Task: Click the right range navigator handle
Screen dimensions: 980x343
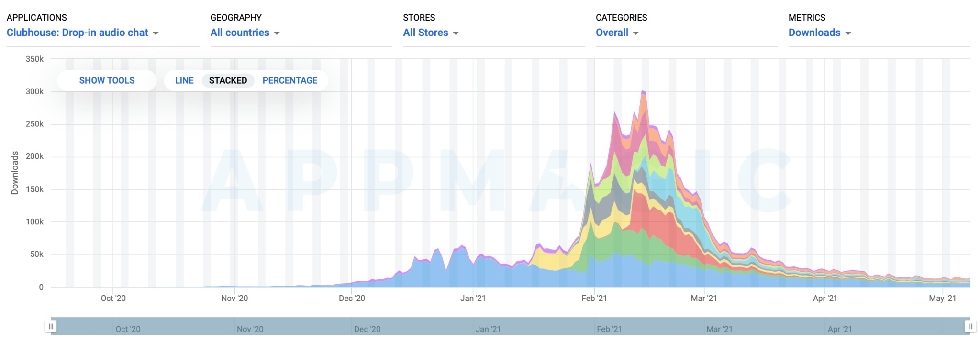Action: tap(970, 326)
